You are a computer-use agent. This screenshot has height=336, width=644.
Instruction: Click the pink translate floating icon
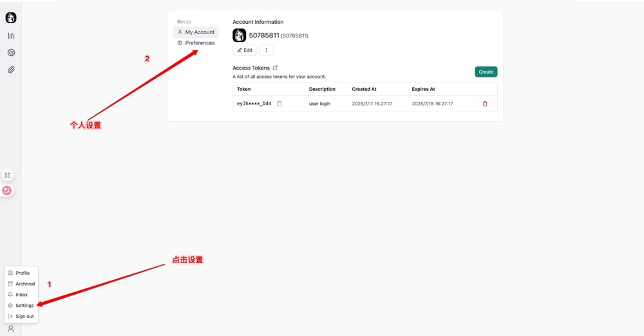tap(8, 190)
